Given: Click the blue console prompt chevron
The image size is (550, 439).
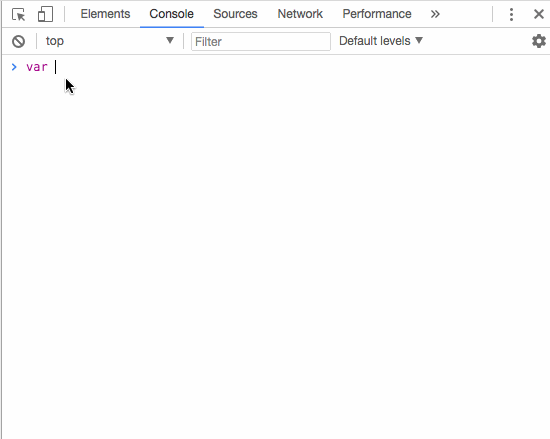Looking at the screenshot, I should point(14,67).
